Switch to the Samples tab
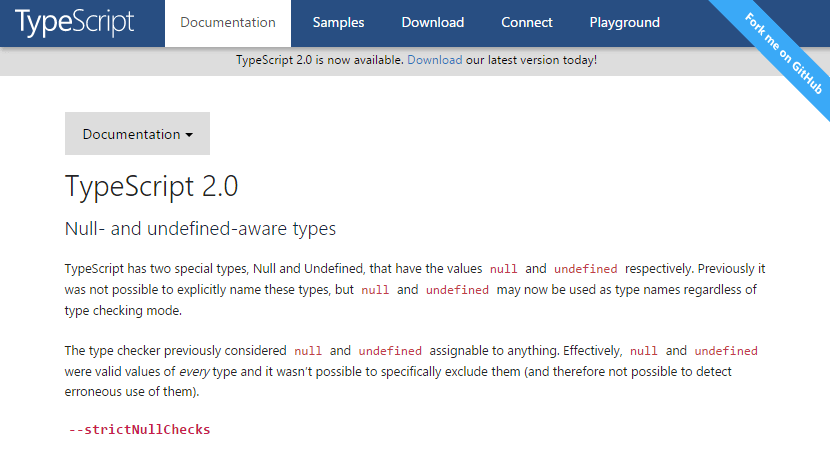Viewport: 830px width, 462px height. (338, 23)
